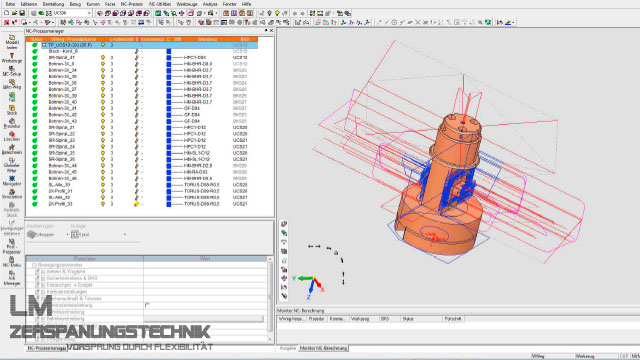This screenshot has width=640, height=360.
Task: Switch to Monitor NC-Berechnung tab
Action: coord(323,348)
